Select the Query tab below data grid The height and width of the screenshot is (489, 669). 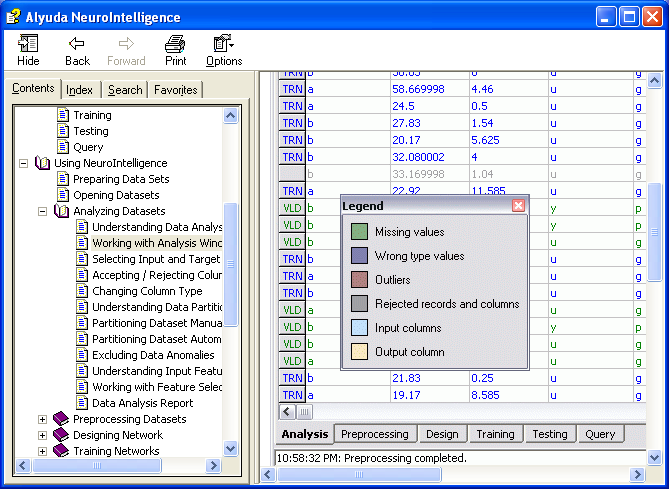coord(600,434)
